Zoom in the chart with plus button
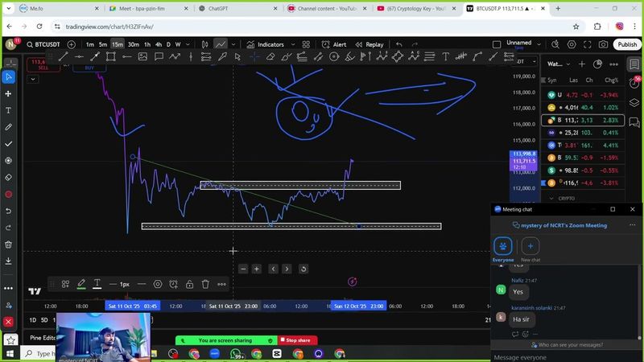 tap(256, 269)
